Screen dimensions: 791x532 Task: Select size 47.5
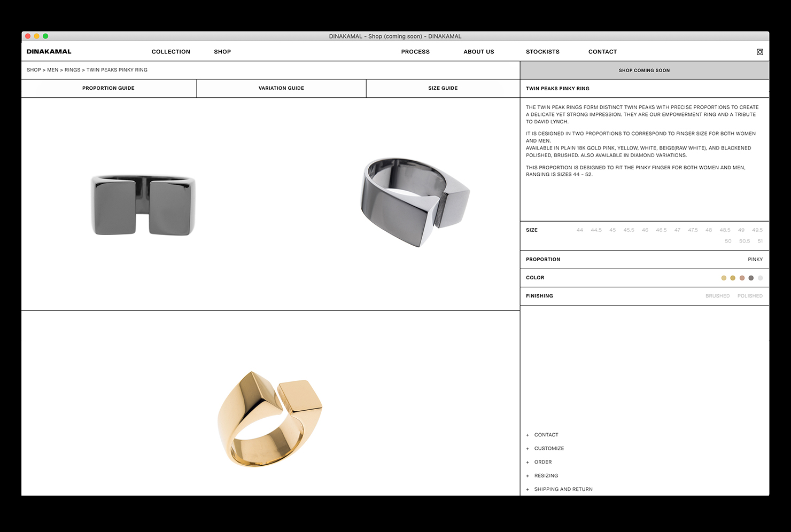(x=693, y=230)
